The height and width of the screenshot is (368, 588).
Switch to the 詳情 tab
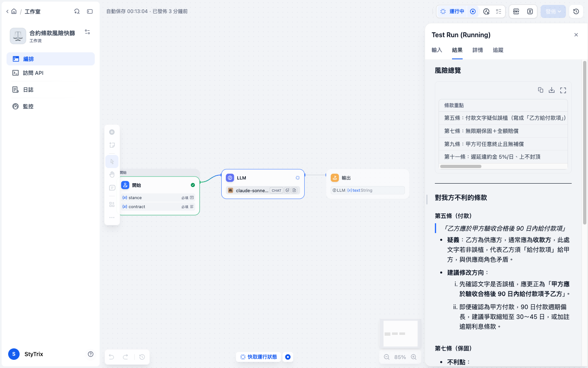478,50
